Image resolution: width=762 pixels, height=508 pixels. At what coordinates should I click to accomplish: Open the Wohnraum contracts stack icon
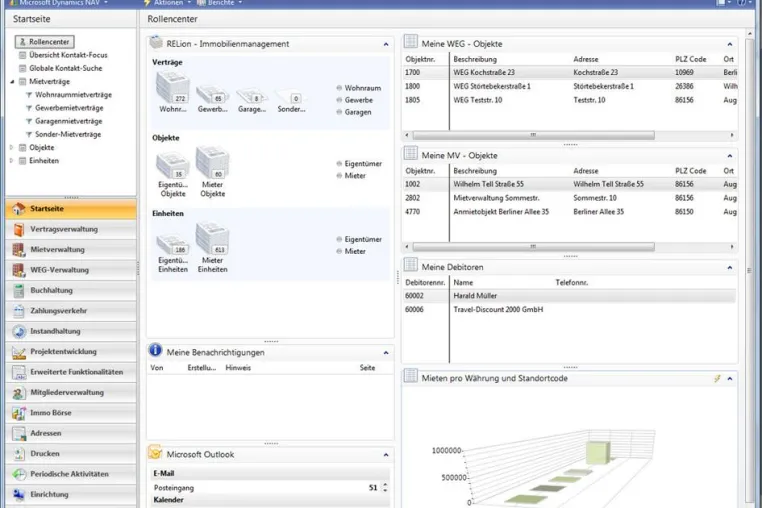pos(173,88)
